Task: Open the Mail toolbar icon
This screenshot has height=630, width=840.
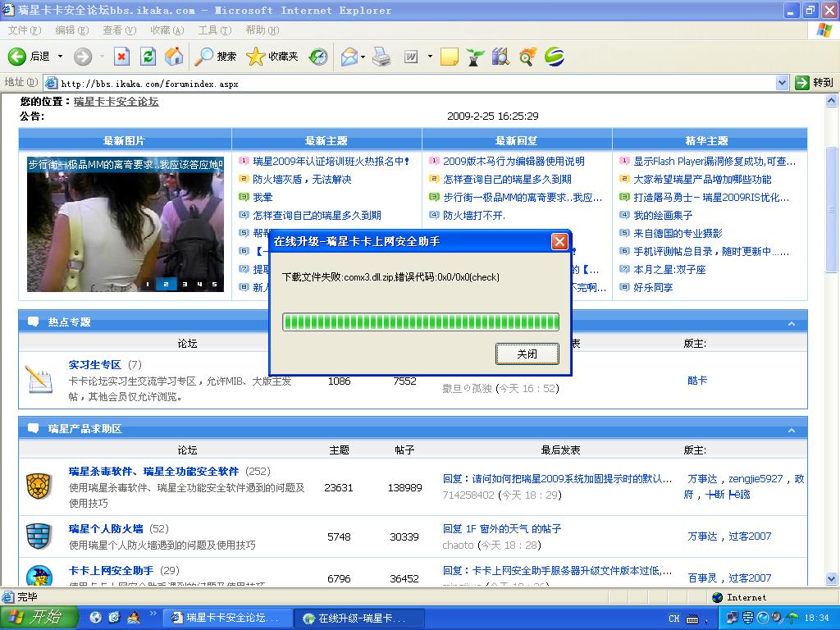Action: tap(349, 57)
